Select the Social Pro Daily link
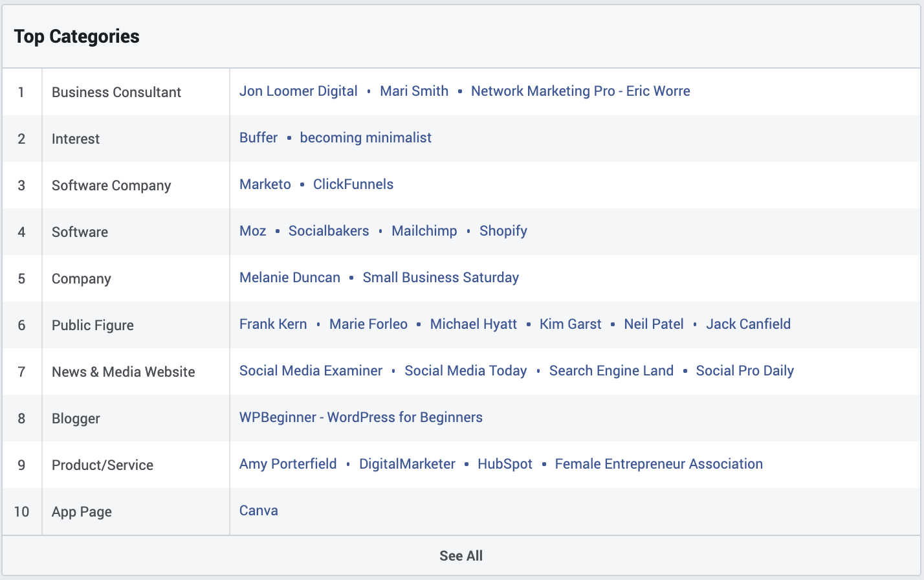924x580 pixels. [745, 371]
